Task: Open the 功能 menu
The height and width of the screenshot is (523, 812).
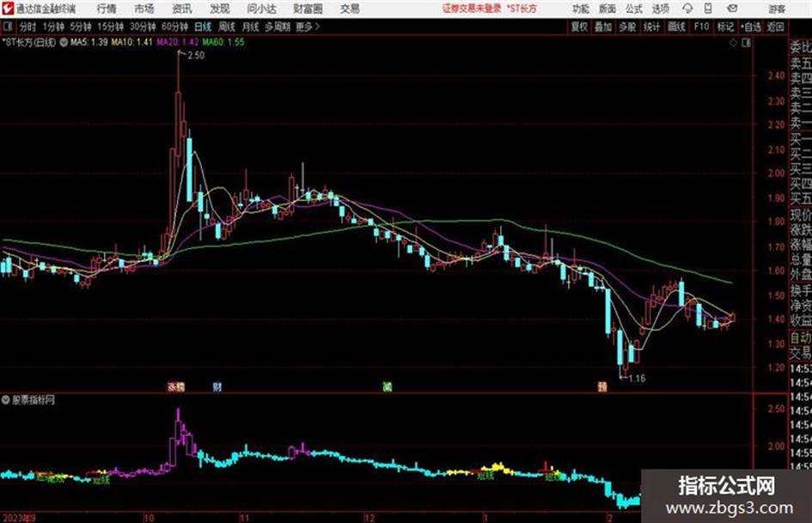Action: click(x=581, y=9)
